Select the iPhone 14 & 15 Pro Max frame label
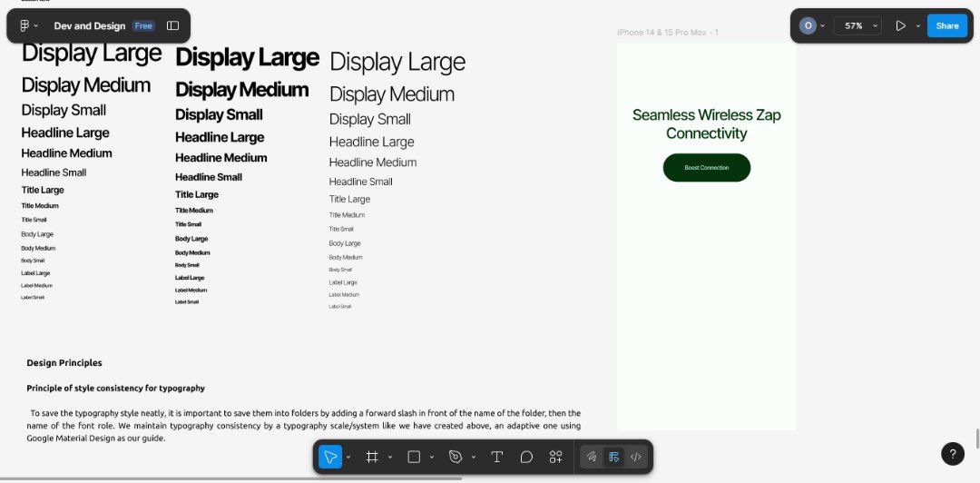This screenshot has height=483, width=980. pos(668,32)
